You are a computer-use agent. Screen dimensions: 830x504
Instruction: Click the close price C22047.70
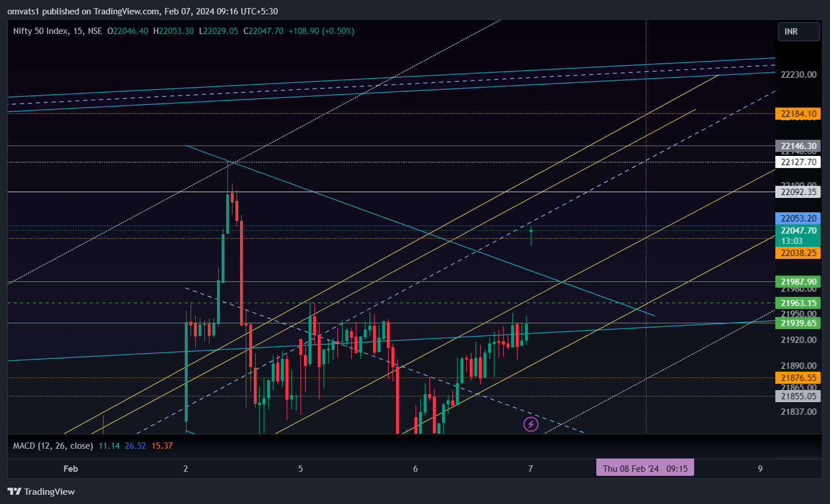pos(263,31)
